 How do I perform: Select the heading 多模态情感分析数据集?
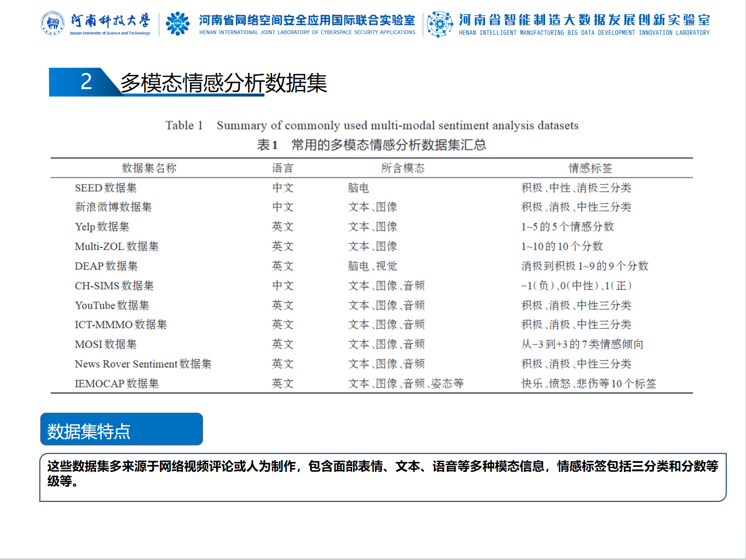(224, 83)
